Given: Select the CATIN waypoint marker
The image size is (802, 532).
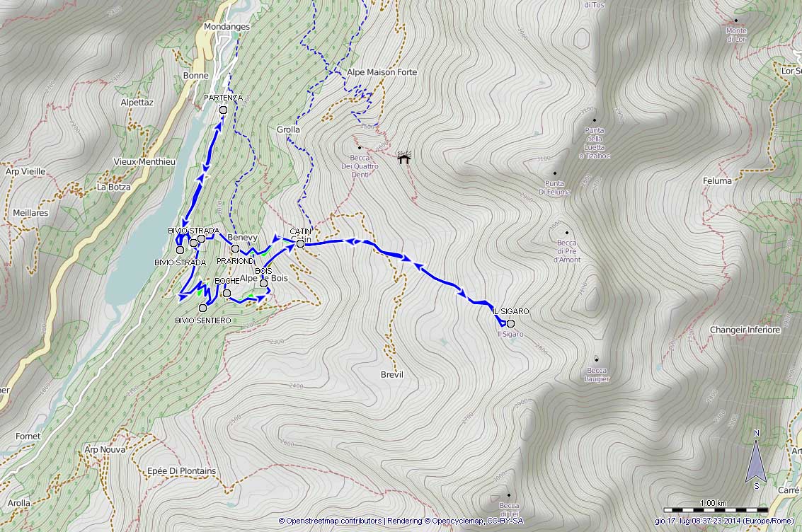Looking at the screenshot, I should [x=301, y=244].
